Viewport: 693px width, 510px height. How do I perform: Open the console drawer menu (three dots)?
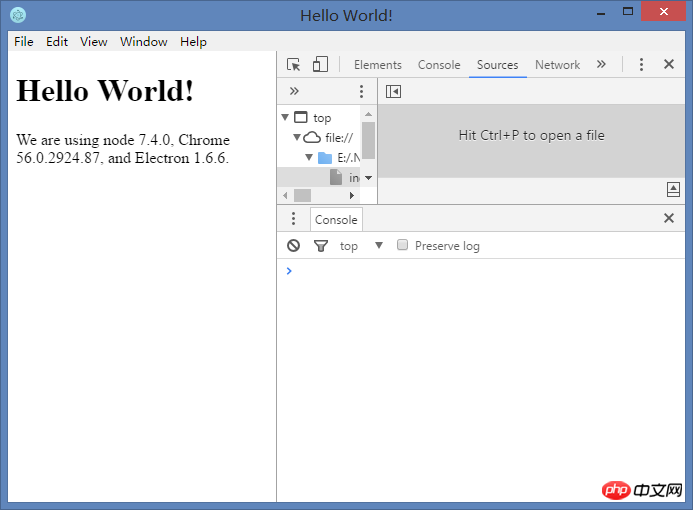click(x=293, y=218)
